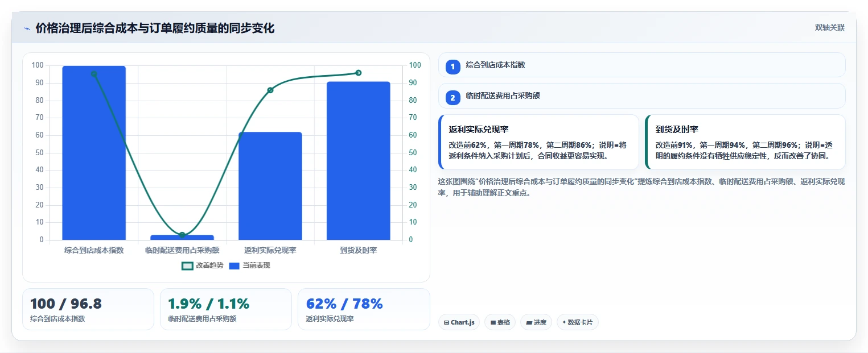Click the 改造前62% description text
The height and width of the screenshot is (353, 868).
click(x=538, y=151)
